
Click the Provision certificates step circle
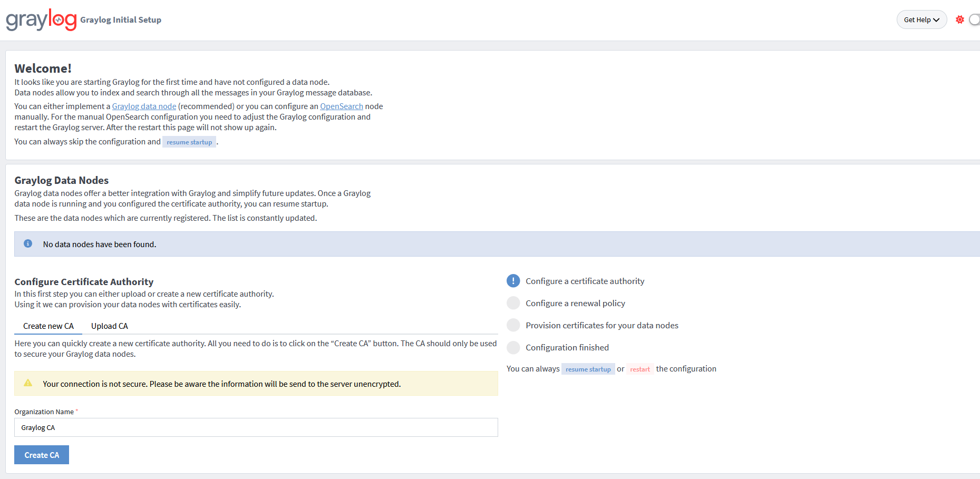click(x=513, y=325)
